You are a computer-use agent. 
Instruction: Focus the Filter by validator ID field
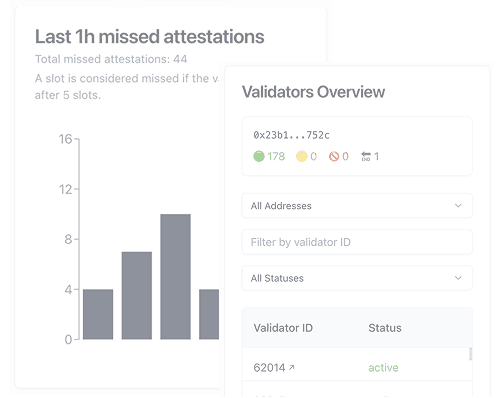click(357, 242)
